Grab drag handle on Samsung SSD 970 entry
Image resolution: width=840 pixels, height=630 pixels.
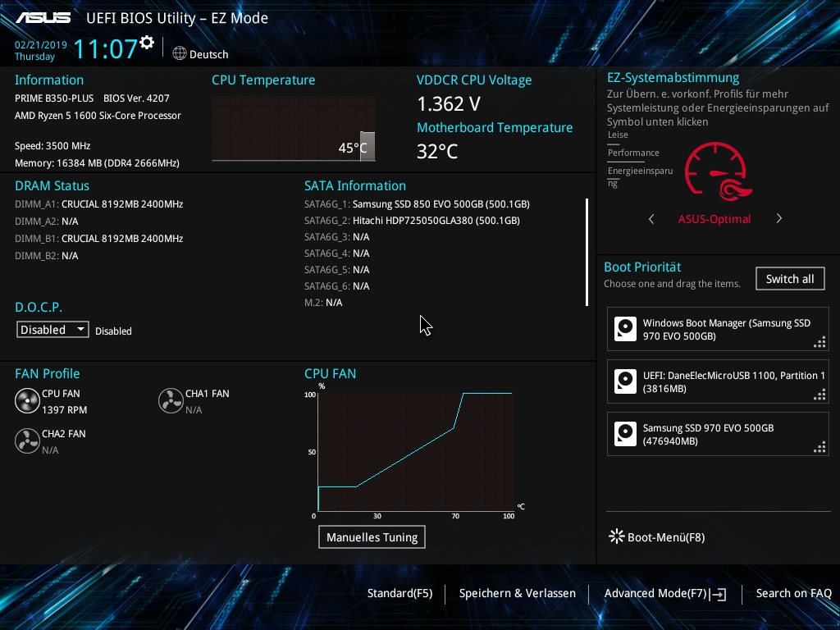(819, 447)
